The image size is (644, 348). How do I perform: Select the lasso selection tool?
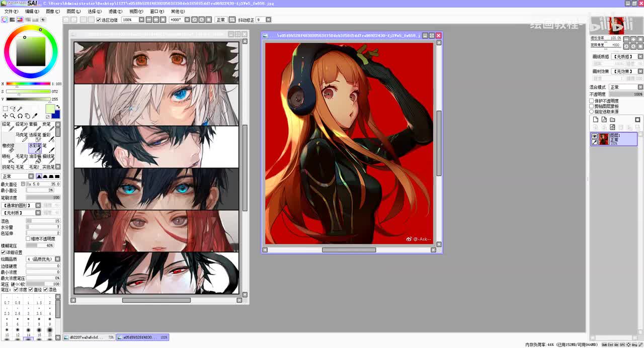coord(13,109)
